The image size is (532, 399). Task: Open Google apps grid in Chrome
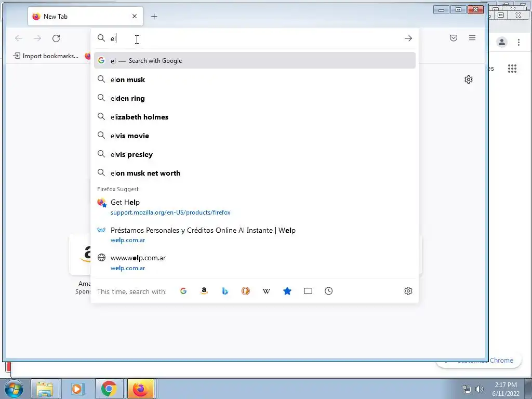pos(512,69)
